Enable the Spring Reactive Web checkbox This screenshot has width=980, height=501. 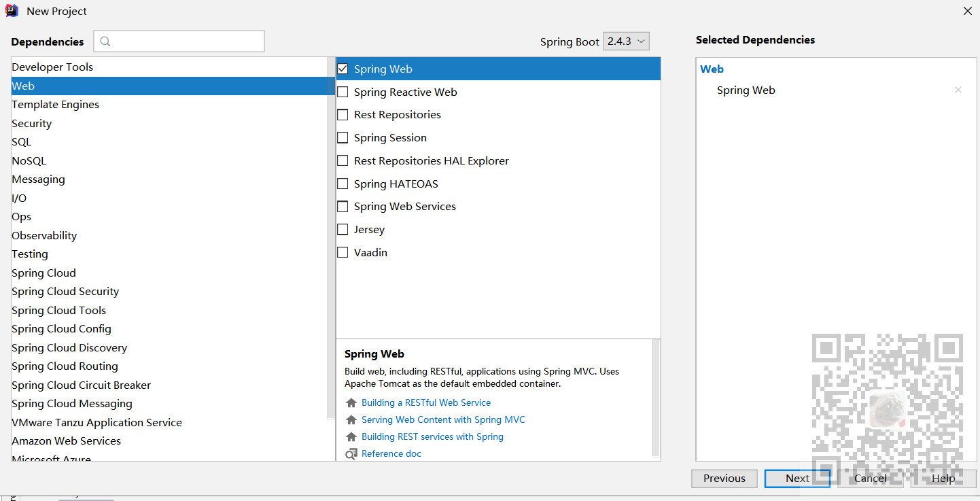343,92
